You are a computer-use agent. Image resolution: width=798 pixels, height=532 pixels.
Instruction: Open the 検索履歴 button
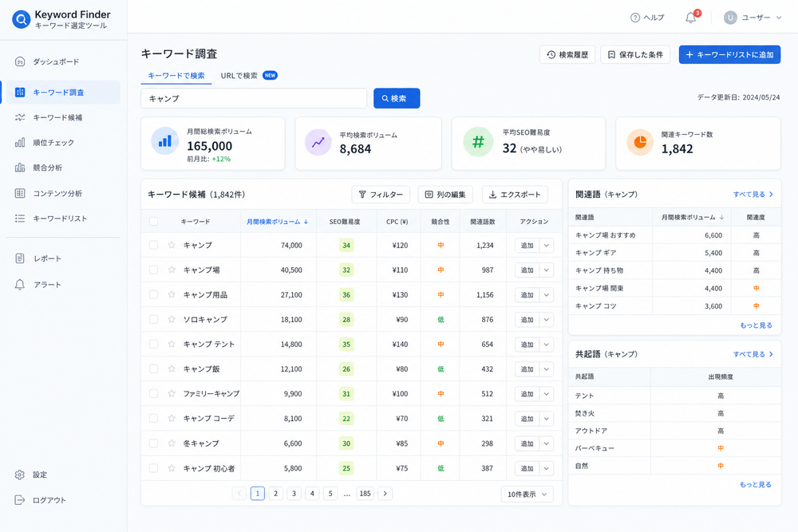(x=567, y=54)
